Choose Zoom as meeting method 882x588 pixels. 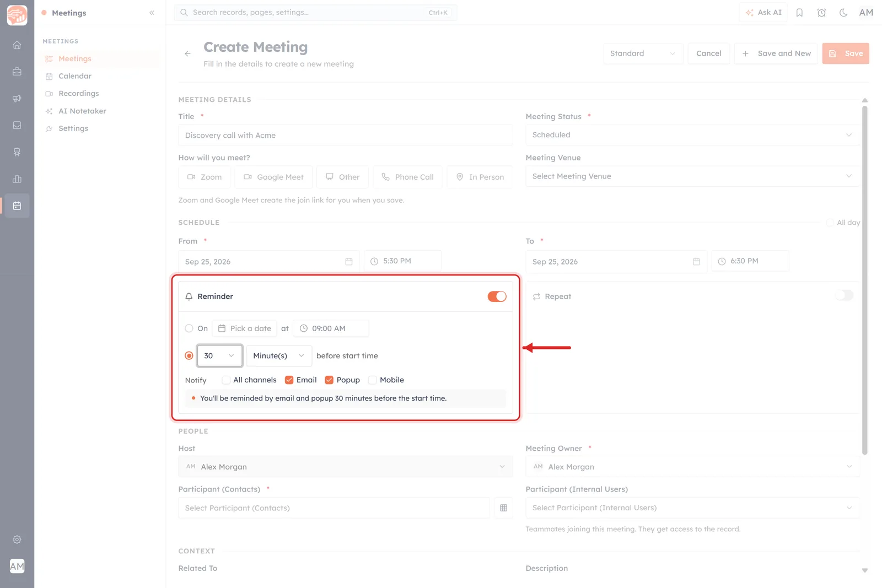[205, 177]
